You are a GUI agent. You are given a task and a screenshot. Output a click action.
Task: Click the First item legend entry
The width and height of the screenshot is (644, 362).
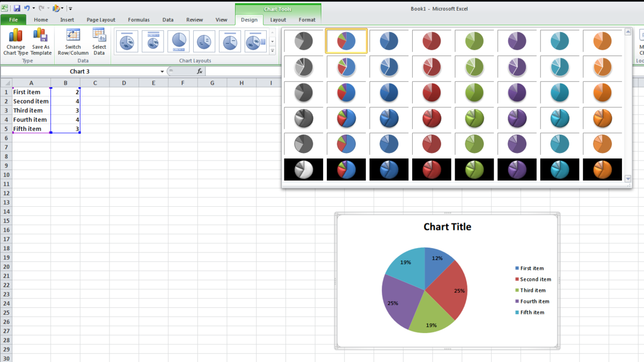point(529,268)
